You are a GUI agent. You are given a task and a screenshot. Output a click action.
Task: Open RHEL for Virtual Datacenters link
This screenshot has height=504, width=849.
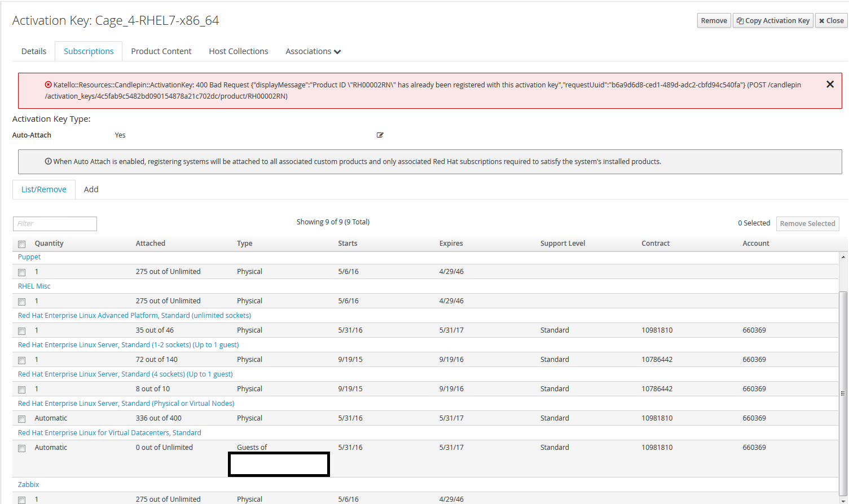coord(109,433)
